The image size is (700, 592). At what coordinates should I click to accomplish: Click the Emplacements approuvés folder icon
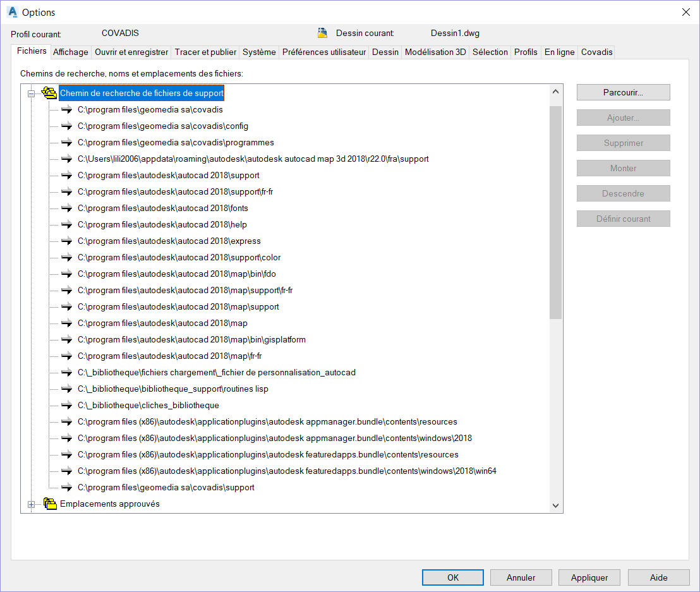(50, 504)
